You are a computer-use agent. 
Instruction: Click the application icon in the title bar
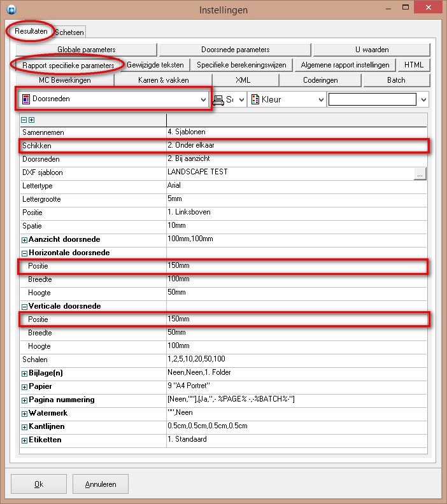(11, 10)
